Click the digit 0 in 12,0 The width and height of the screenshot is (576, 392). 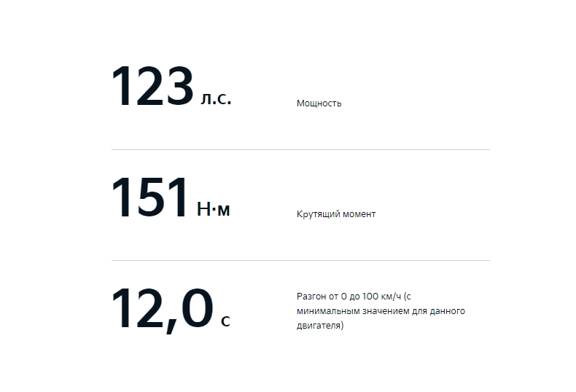pyautogui.click(x=198, y=308)
